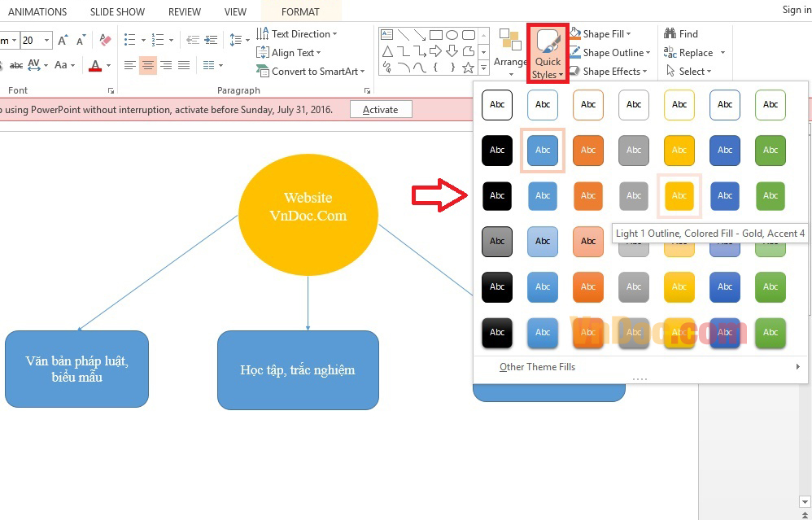Switch to the ANIMATIONS tab
Image resolution: width=812 pixels, height=520 pixels.
tap(37, 11)
